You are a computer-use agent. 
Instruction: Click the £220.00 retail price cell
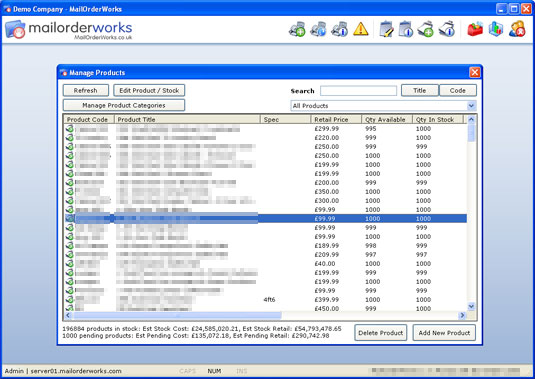pos(327,137)
